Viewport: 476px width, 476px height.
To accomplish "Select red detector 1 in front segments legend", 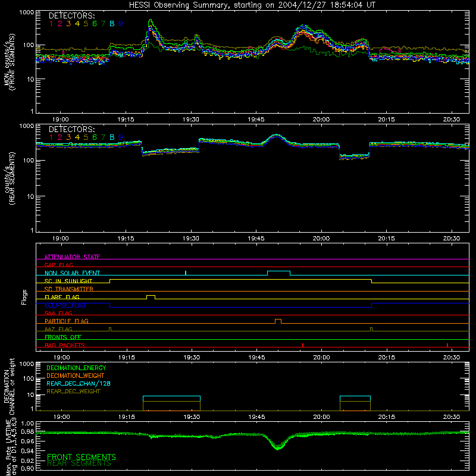I will 51,24.
